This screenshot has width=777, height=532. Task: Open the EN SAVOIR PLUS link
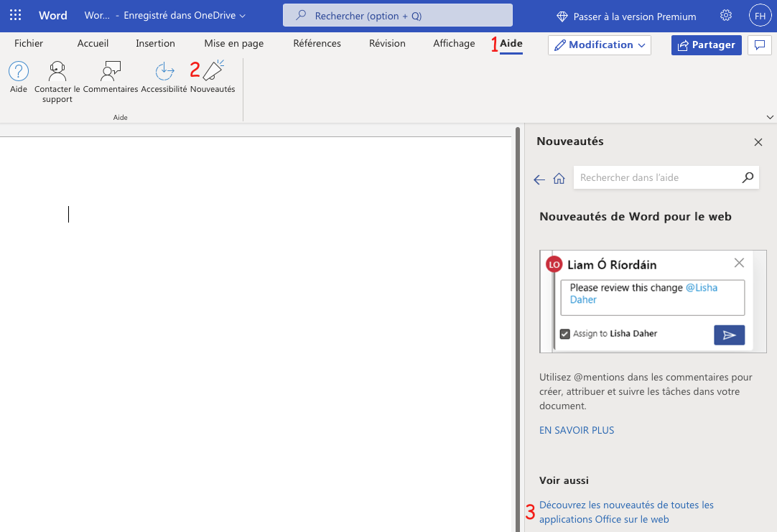(x=577, y=431)
